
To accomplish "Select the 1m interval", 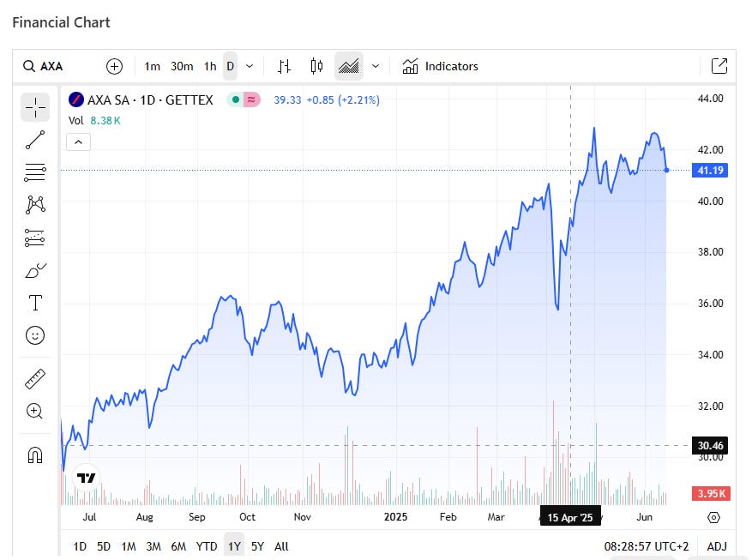I will coord(152,66).
